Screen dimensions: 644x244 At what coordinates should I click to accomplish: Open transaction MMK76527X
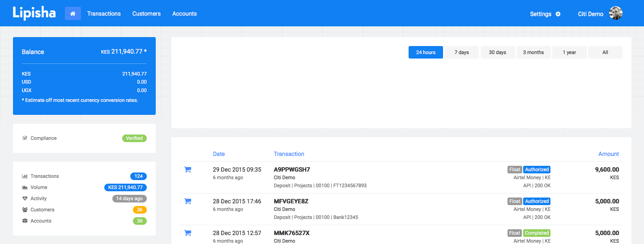pos(292,233)
